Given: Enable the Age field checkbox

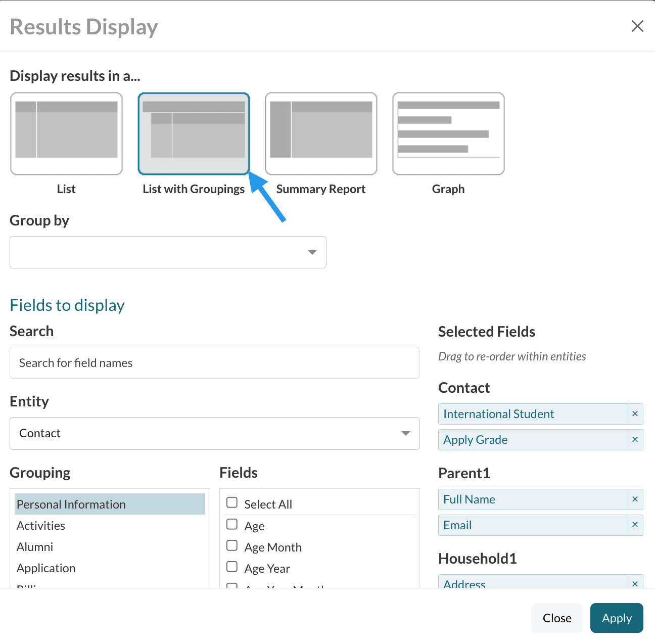Looking at the screenshot, I should 232,524.
